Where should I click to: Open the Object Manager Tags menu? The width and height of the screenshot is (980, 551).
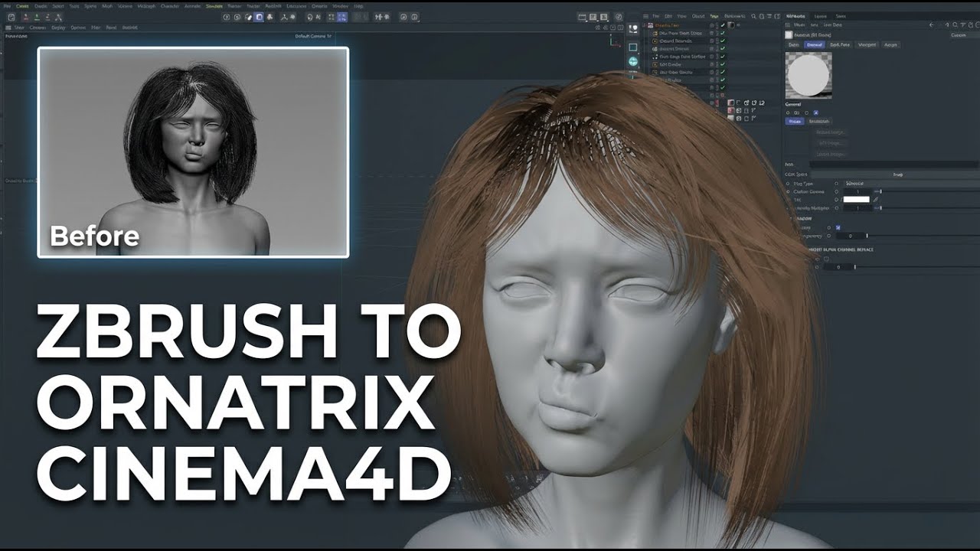[714, 15]
